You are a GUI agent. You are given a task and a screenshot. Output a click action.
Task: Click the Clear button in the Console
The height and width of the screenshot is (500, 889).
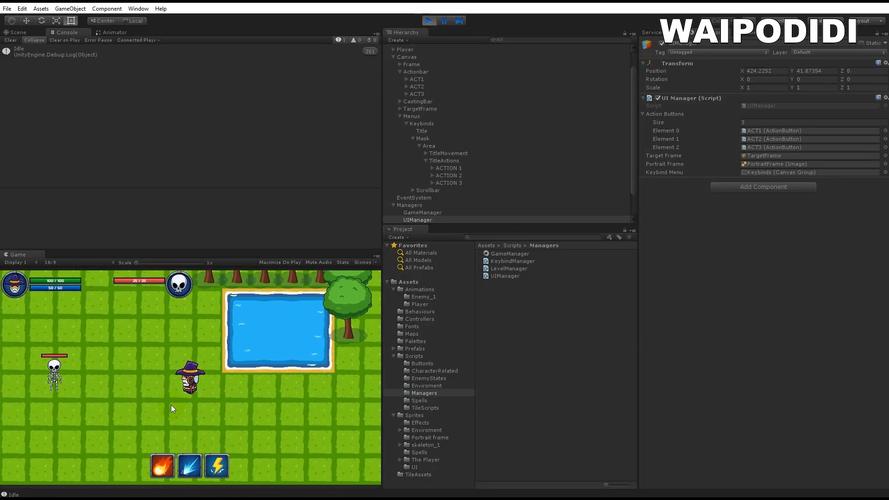[11, 40]
